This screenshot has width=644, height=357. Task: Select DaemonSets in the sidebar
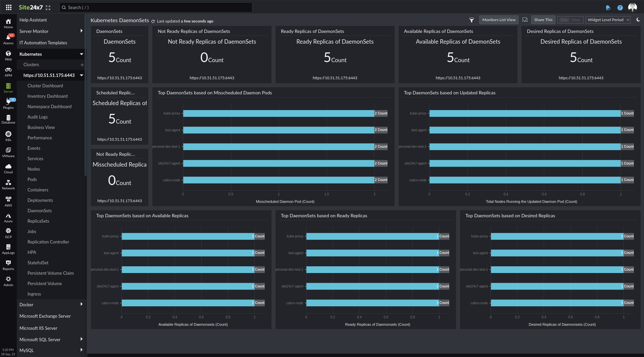tap(39, 211)
